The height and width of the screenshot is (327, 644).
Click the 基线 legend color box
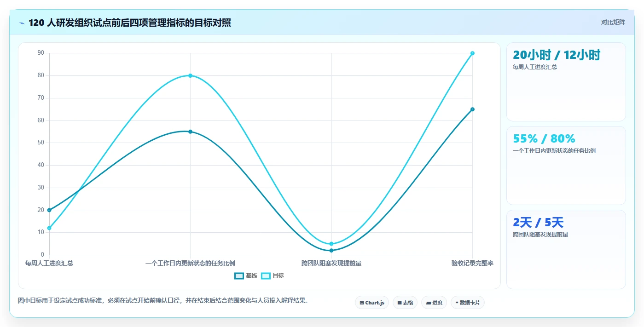tap(239, 275)
